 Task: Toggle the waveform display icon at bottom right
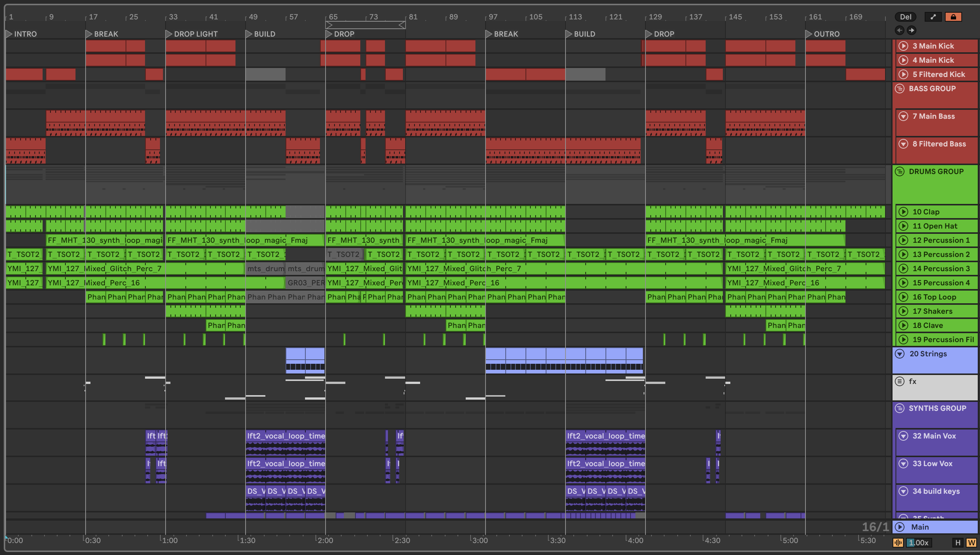point(898,542)
